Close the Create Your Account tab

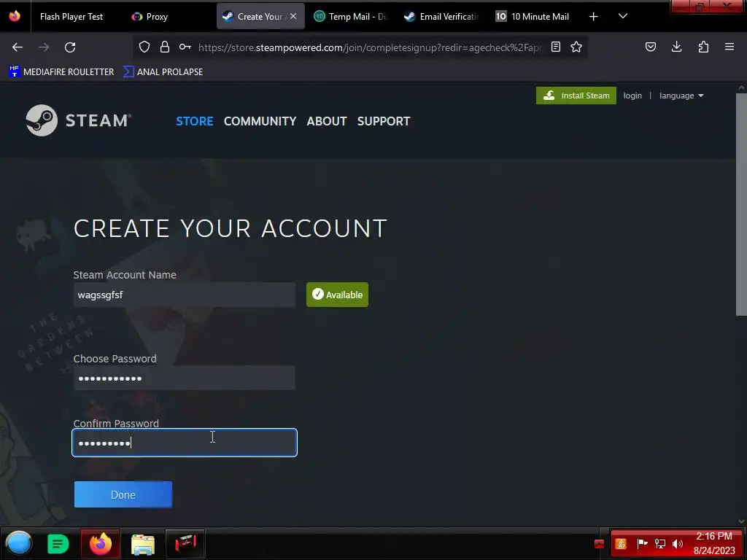tap(293, 16)
